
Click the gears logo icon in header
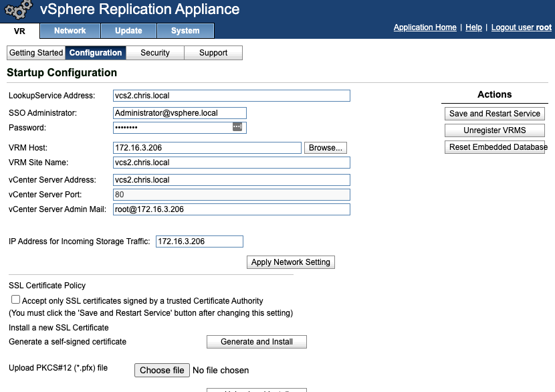(x=19, y=9)
